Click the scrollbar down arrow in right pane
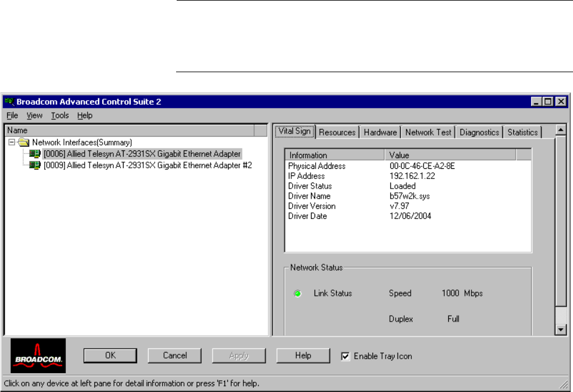 (x=560, y=329)
